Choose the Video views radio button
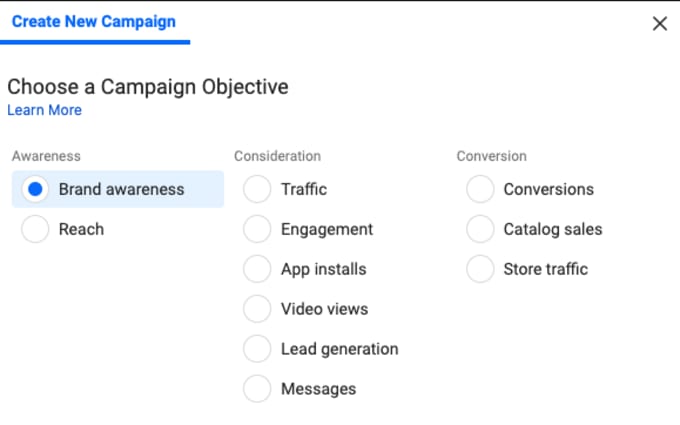This screenshot has height=425, width=680. pyautogui.click(x=257, y=309)
